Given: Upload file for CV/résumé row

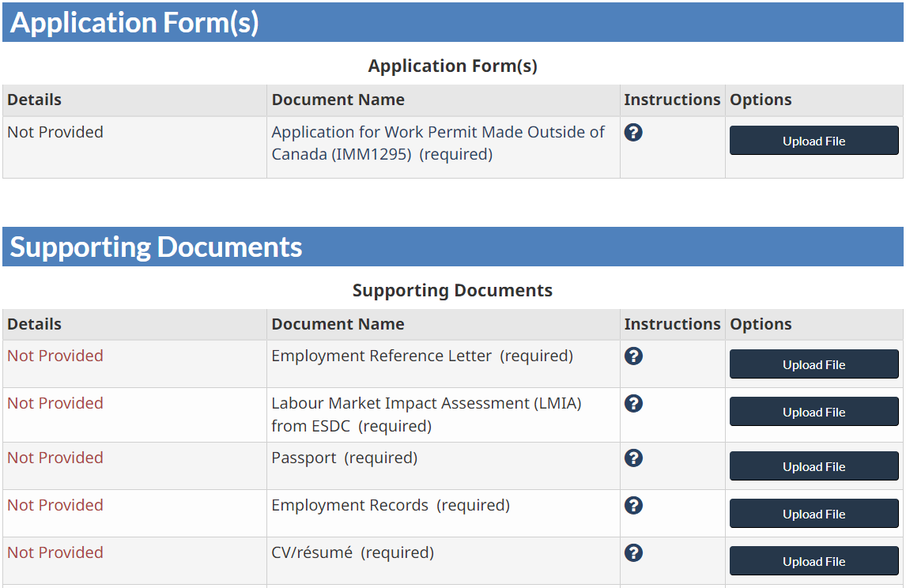Looking at the screenshot, I should [x=814, y=561].
